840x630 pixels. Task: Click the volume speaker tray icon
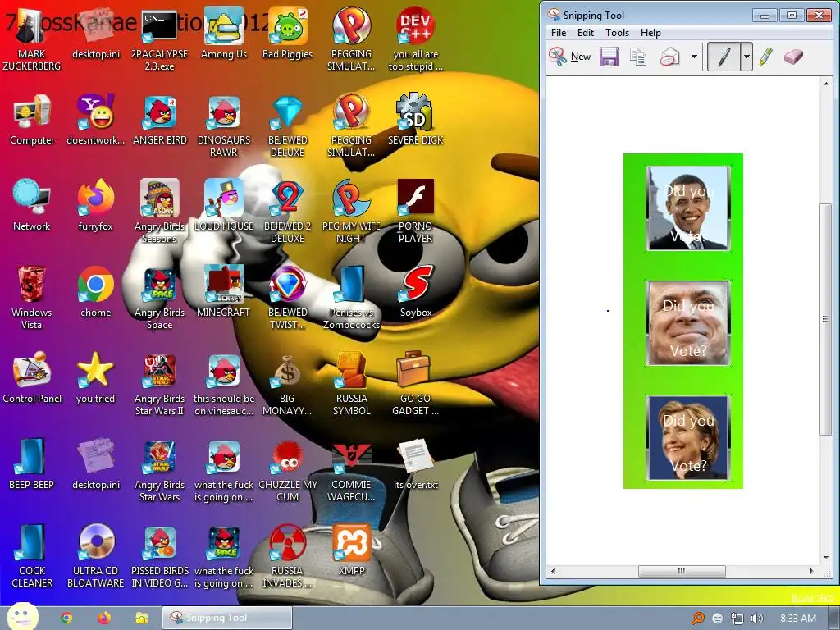pyautogui.click(x=757, y=619)
